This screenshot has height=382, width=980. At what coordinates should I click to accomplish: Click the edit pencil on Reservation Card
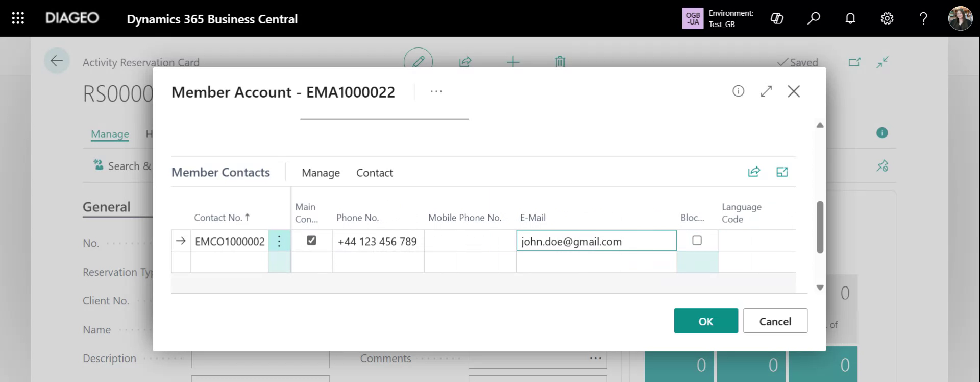pos(418,61)
